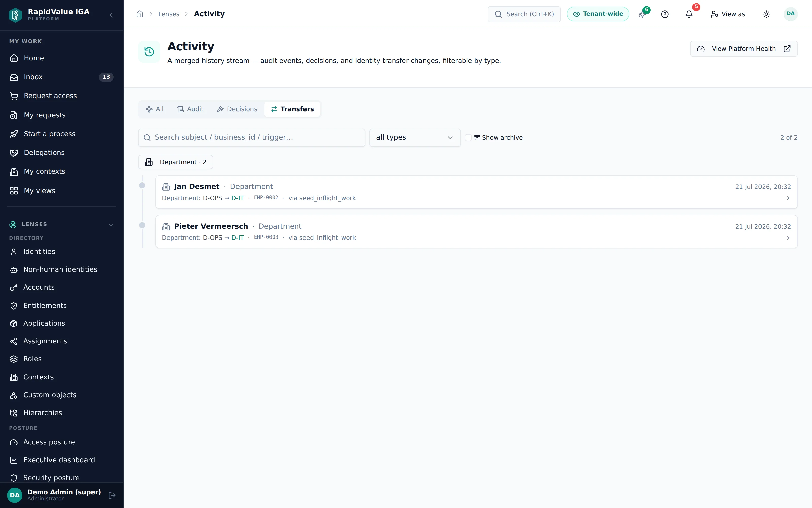Click the Executive dashboard chart icon
Image resolution: width=812 pixels, height=508 pixels.
point(14,460)
